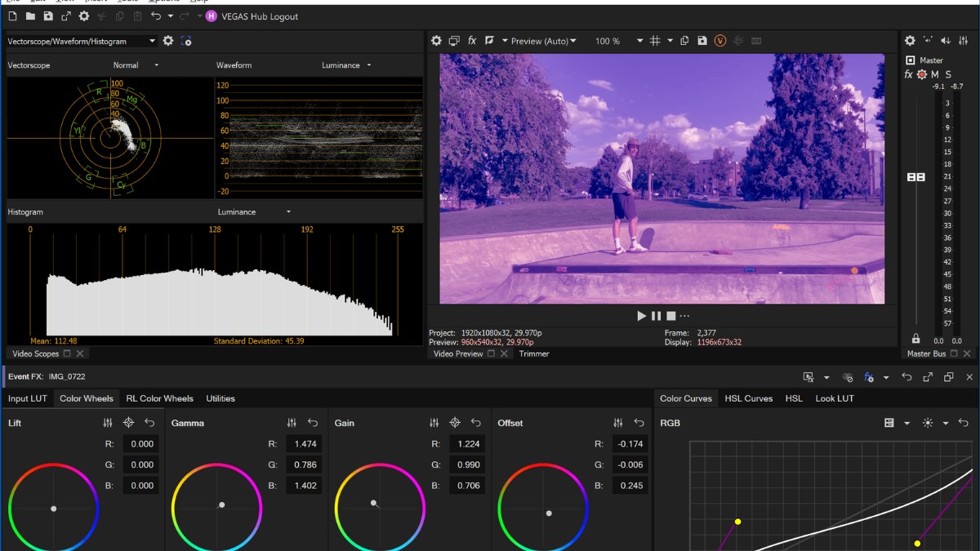Viewport: 980px width, 551px height.
Task: Open a project using the folder icon
Action: [30, 16]
